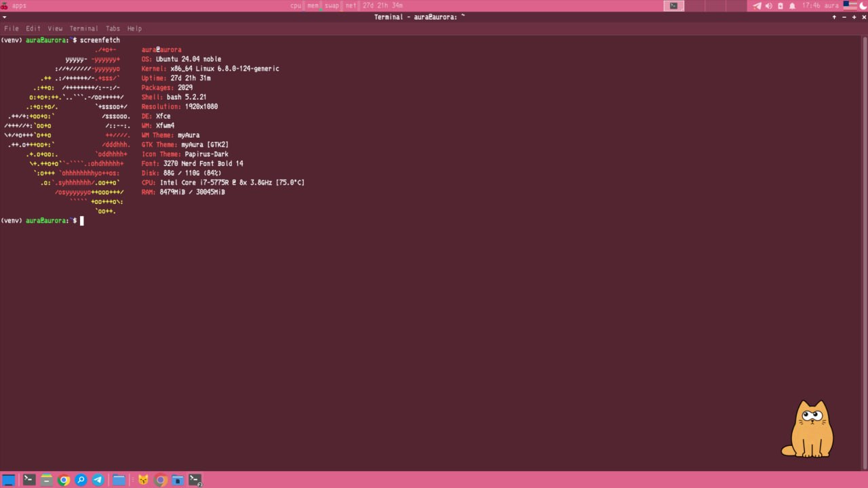Screen dimensions: 868x488
Task: Click 'bash 5.2.21' shell value
Action: tap(186, 97)
